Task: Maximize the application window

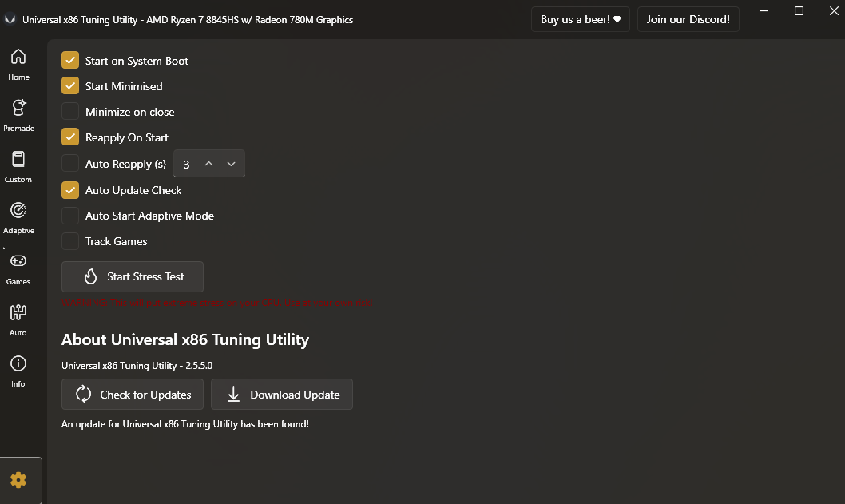Action: click(x=799, y=10)
